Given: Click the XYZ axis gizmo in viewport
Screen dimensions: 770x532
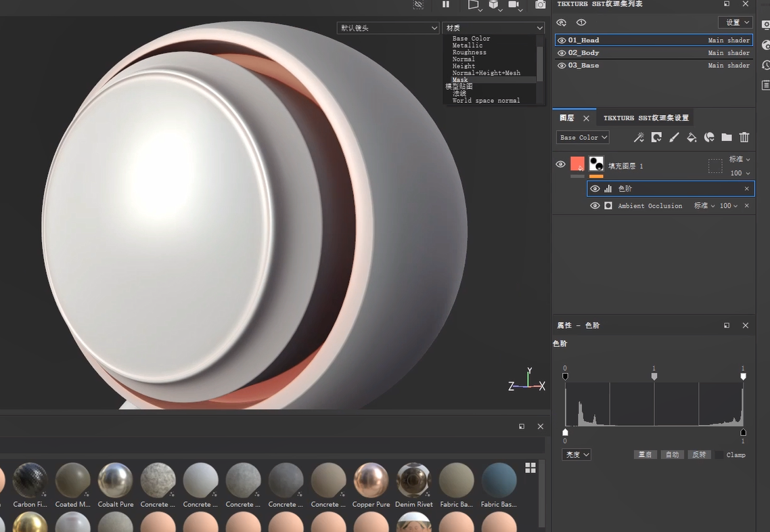Looking at the screenshot, I should tap(527, 380).
